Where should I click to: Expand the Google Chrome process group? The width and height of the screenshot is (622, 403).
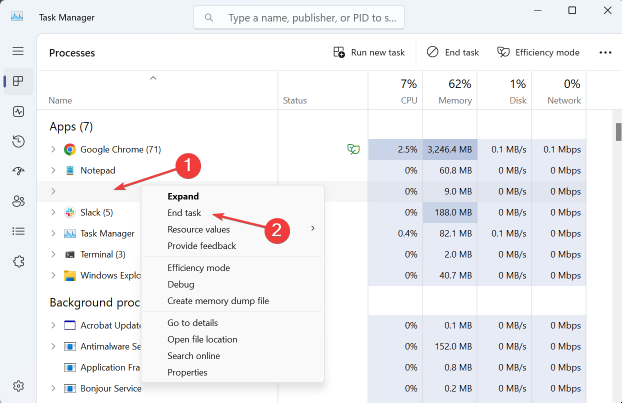pos(54,149)
